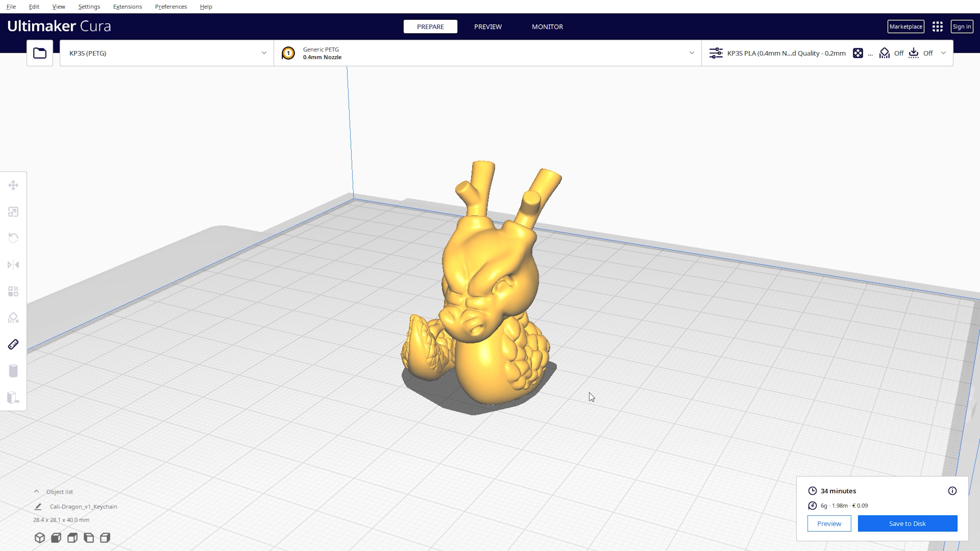Open the Ultimaker apps grid icon
Screen dimensions: 980x551
tap(938, 27)
